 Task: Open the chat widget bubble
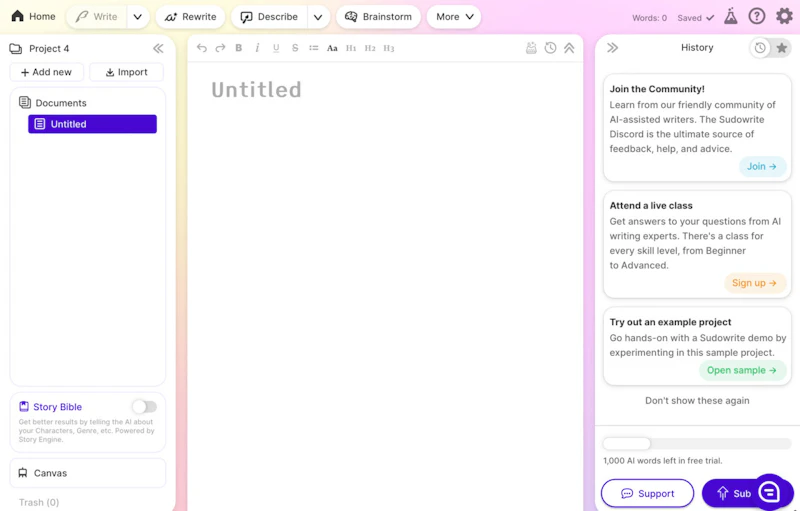coord(769,492)
